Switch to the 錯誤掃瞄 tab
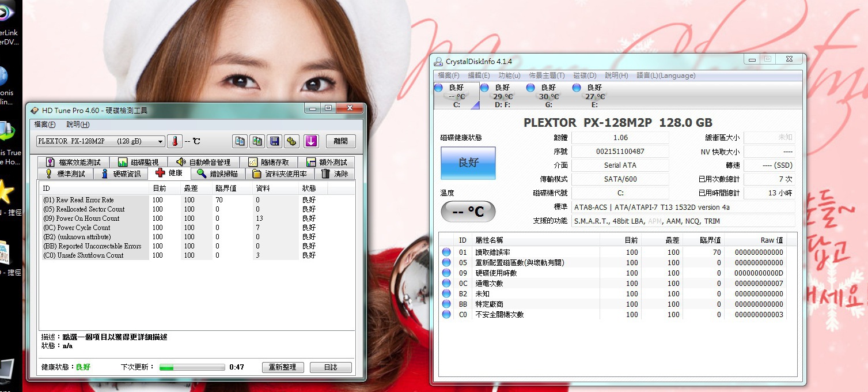The image size is (868, 392). coord(218,174)
